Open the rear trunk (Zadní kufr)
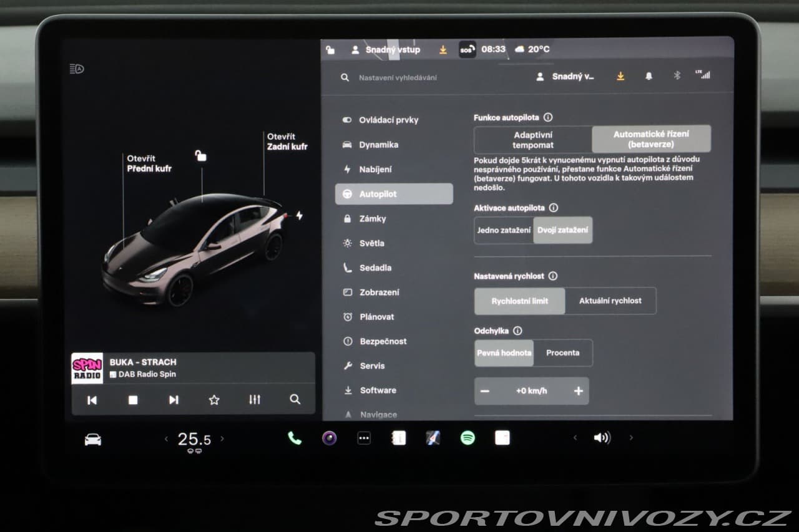Image resolution: width=799 pixels, height=532 pixels. tap(287, 142)
